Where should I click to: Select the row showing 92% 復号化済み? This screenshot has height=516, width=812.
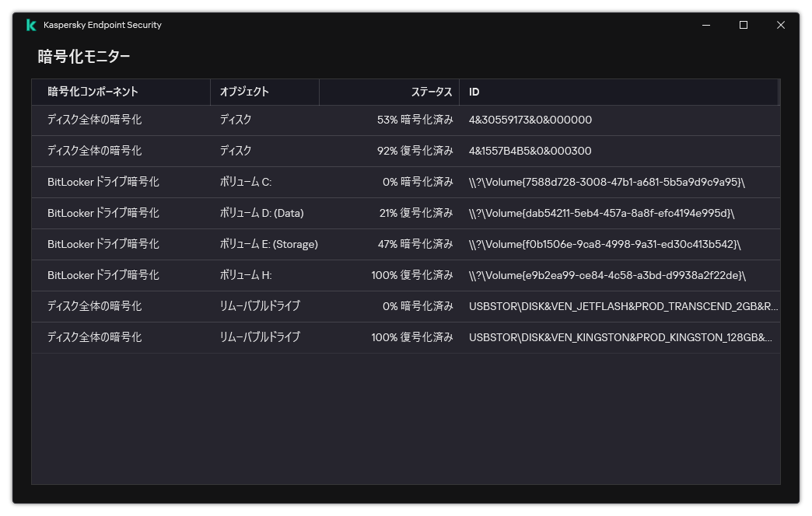pos(406,151)
